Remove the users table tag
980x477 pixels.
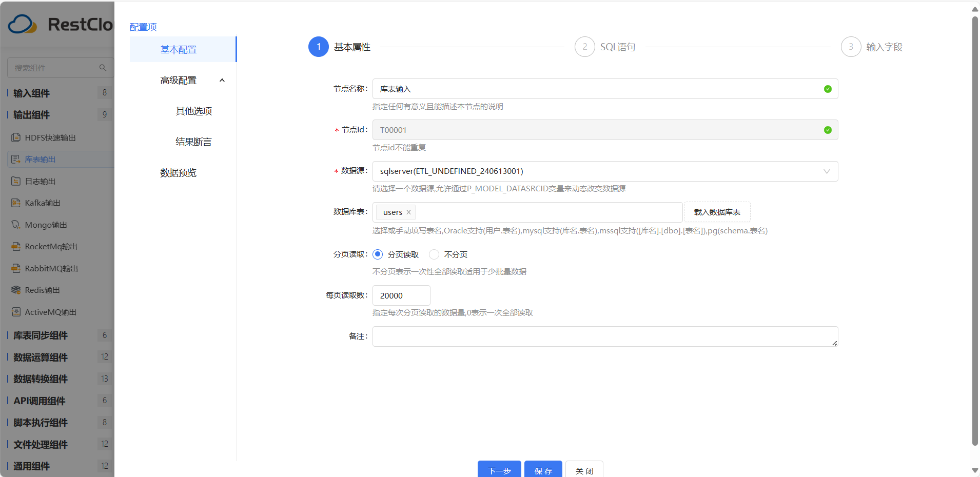pos(408,212)
